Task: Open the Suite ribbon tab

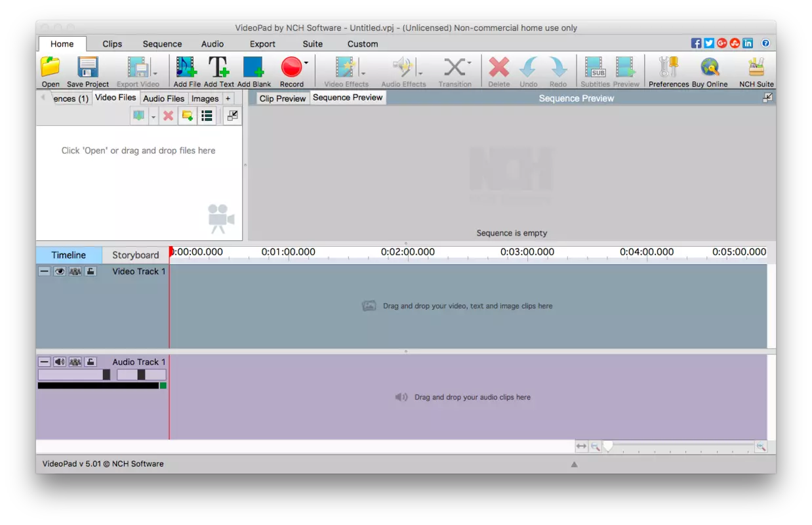Action: 312,44
